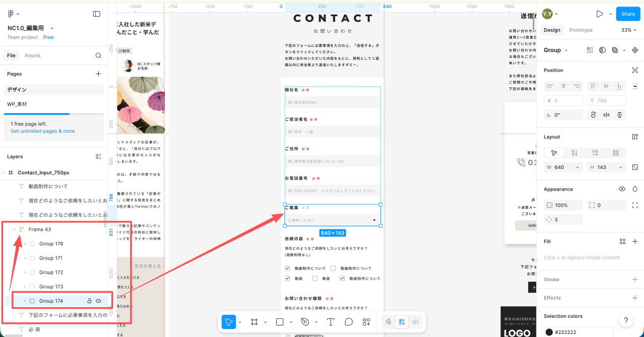Collapse the Frame 43 layer
This screenshot has height=337, width=644.
click(x=14, y=229)
